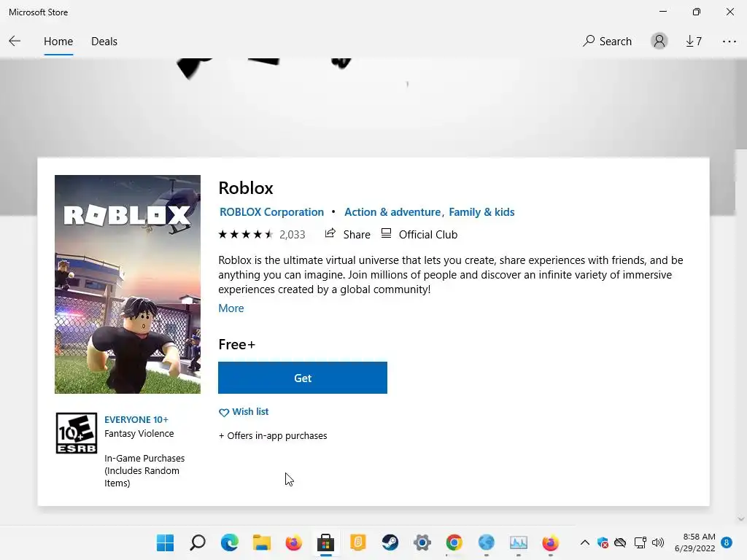Go back with the back arrow

[15, 41]
